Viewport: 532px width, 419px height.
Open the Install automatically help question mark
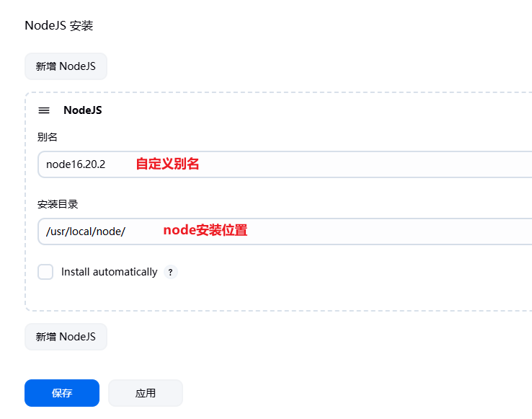click(x=170, y=272)
